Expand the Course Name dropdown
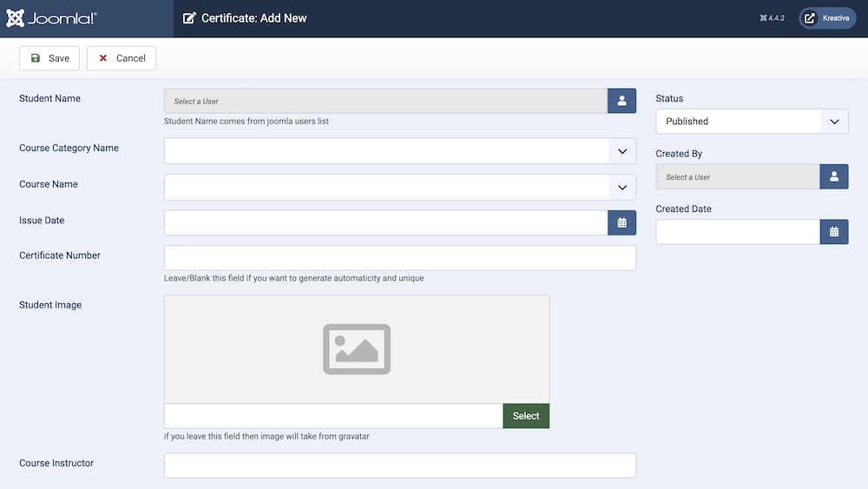This screenshot has width=868, height=489. click(400, 187)
